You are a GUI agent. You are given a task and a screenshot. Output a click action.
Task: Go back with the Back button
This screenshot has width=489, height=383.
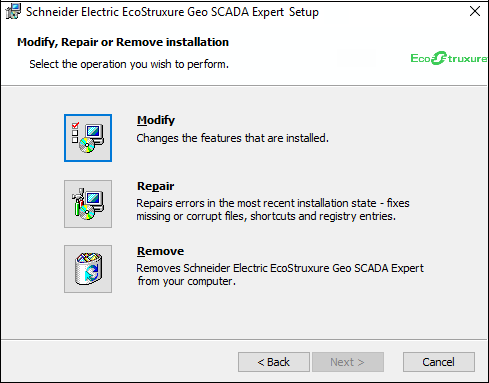pos(274,362)
